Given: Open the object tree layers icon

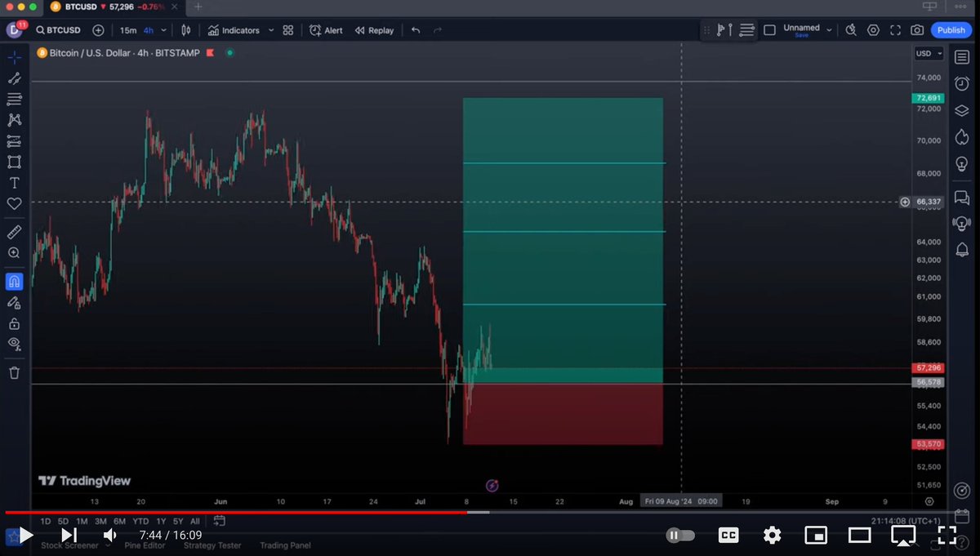Looking at the screenshot, I should pyautogui.click(x=962, y=110).
